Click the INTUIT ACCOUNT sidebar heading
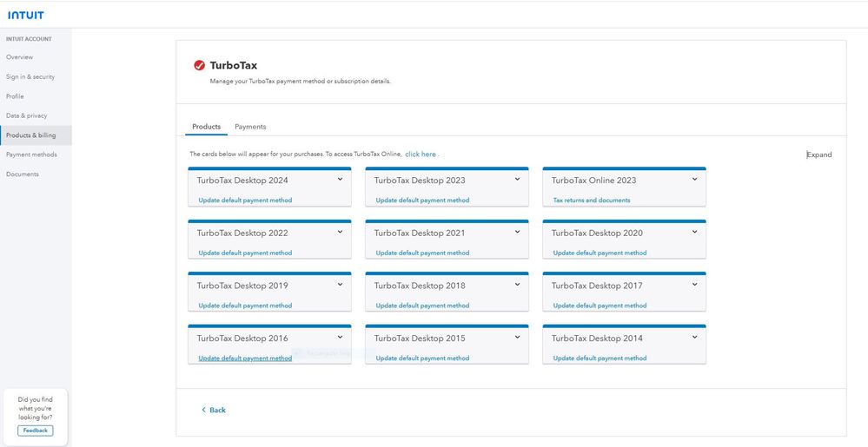Image resolution: width=868 pixels, height=447 pixels. pos(29,39)
